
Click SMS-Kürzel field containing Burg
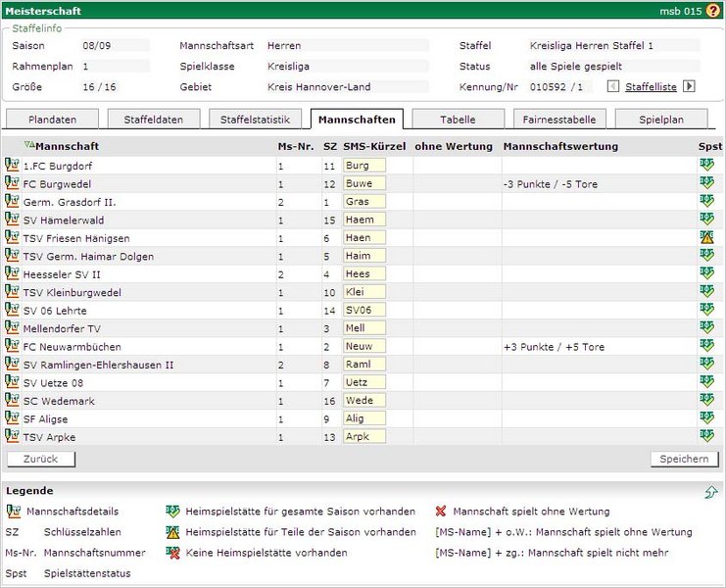(x=364, y=166)
